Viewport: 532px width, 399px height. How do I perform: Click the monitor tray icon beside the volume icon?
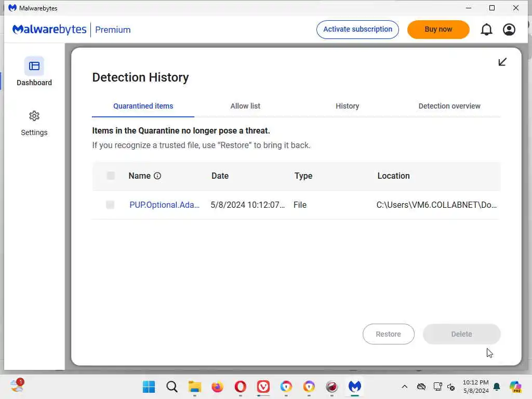pyautogui.click(x=437, y=387)
